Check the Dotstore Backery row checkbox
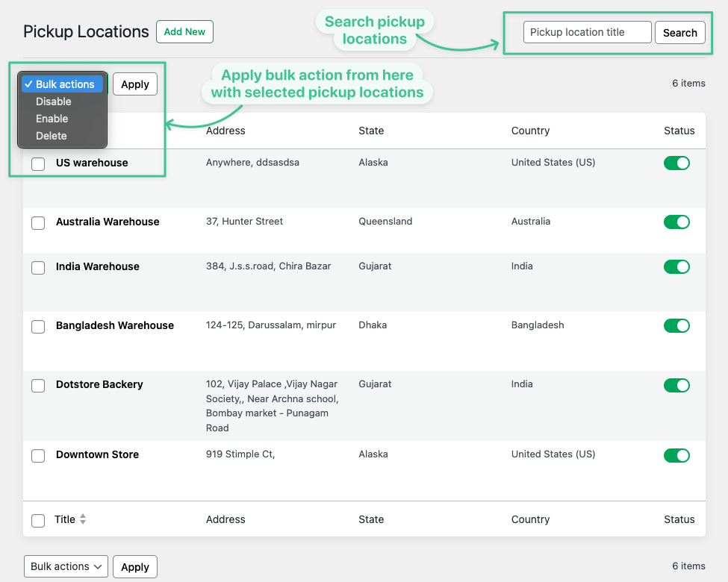The image size is (728, 582). coord(38,386)
